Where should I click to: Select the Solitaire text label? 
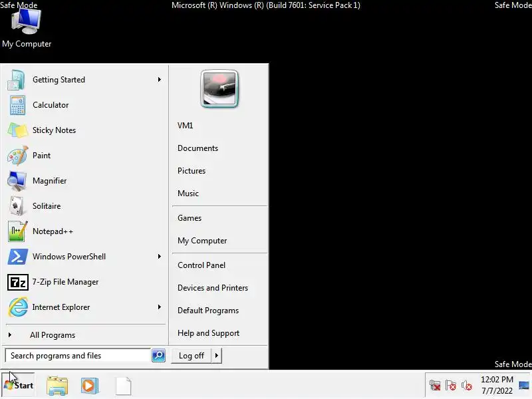tap(47, 206)
